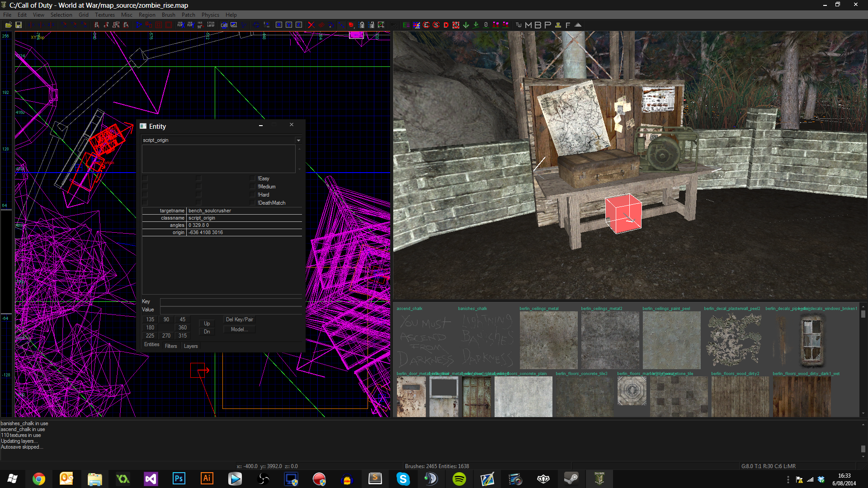The image size is (868, 488).
Task: Flip selection along the X axis
Action: [31, 25]
